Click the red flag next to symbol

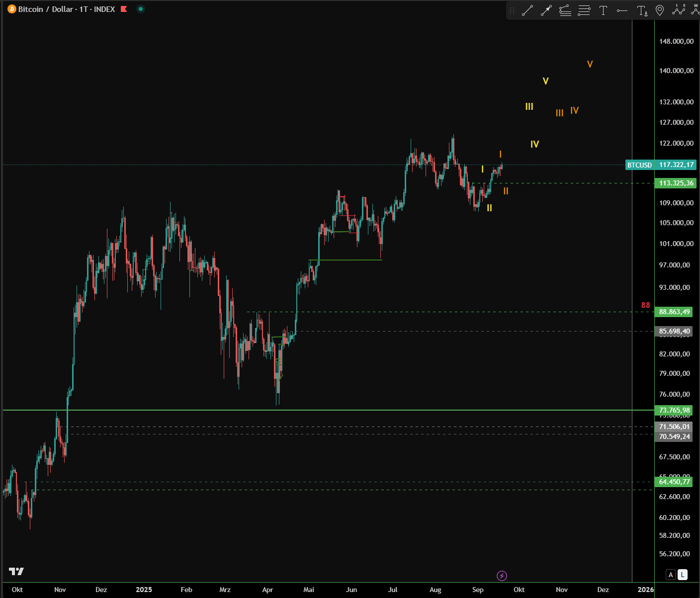pyautogui.click(x=124, y=9)
